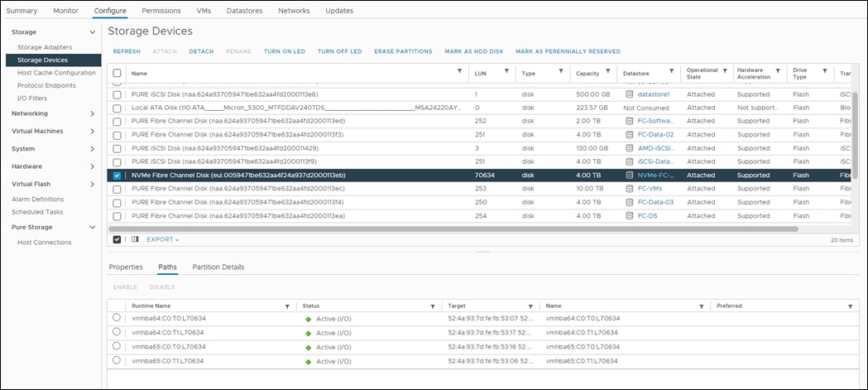Check the row with LUN 252
The width and height of the screenshot is (868, 390).
point(117,122)
